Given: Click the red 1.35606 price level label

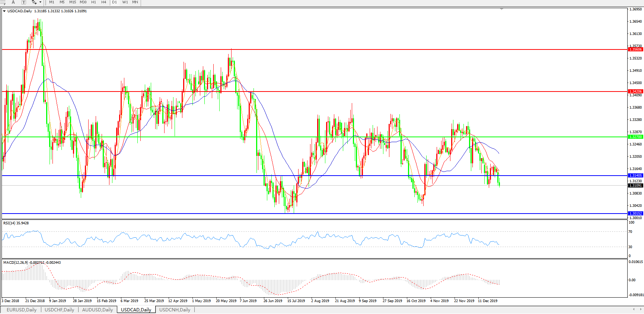Looking at the screenshot, I should [x=635, y=49].
